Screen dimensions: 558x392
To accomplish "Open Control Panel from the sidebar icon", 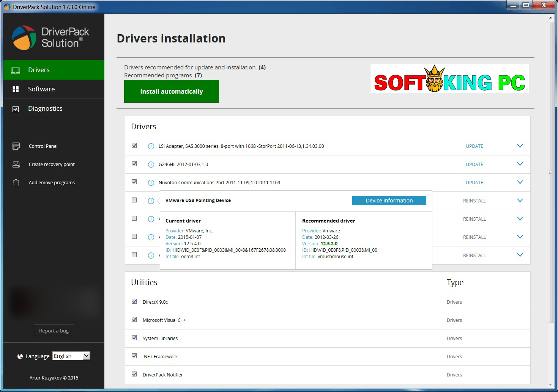I will (x=16, y=146).
